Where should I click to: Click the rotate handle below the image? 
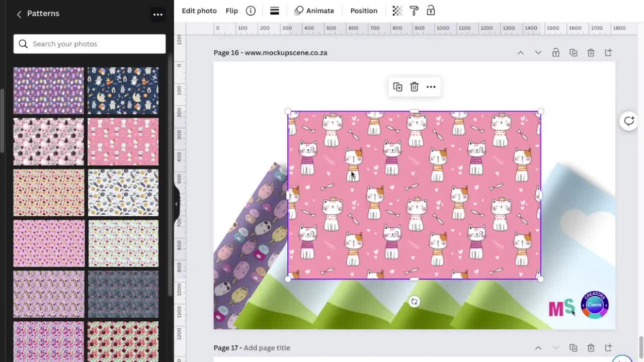click(x=414, y=302)
